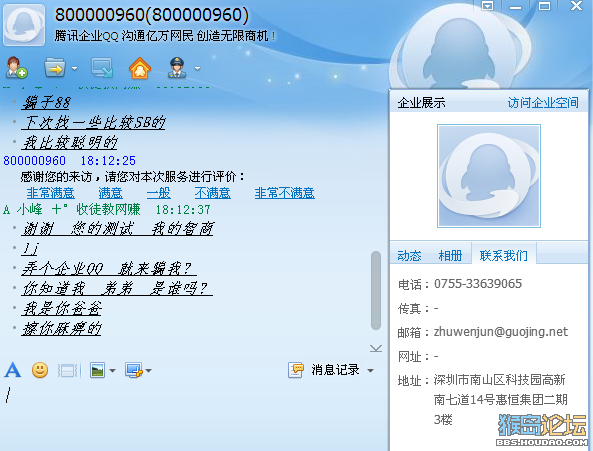This screenshot has width=593, height=451.
Task: Click the 企业展示 panel heading
Action: tap(421, 103)
